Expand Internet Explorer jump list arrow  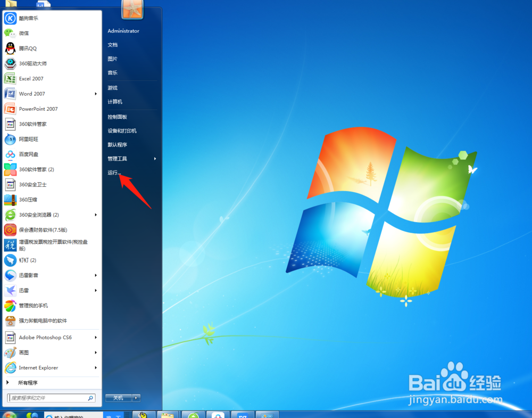(x=96, y=367)
